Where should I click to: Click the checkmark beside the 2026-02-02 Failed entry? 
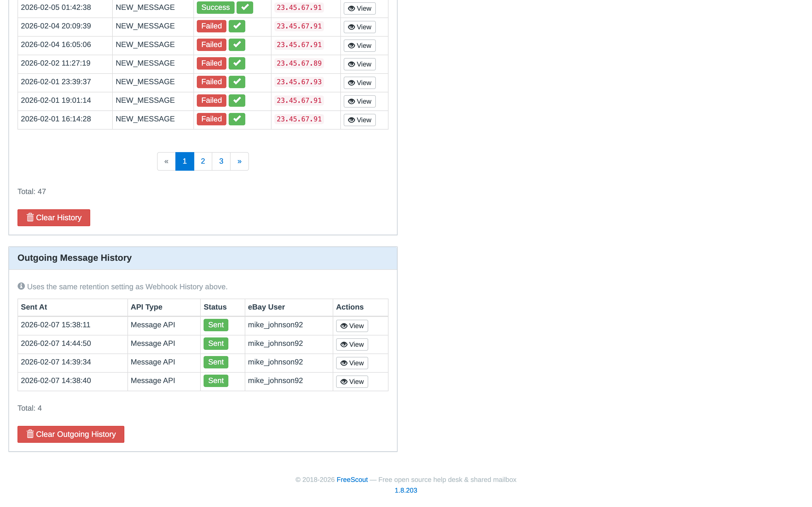click(237, 63)
